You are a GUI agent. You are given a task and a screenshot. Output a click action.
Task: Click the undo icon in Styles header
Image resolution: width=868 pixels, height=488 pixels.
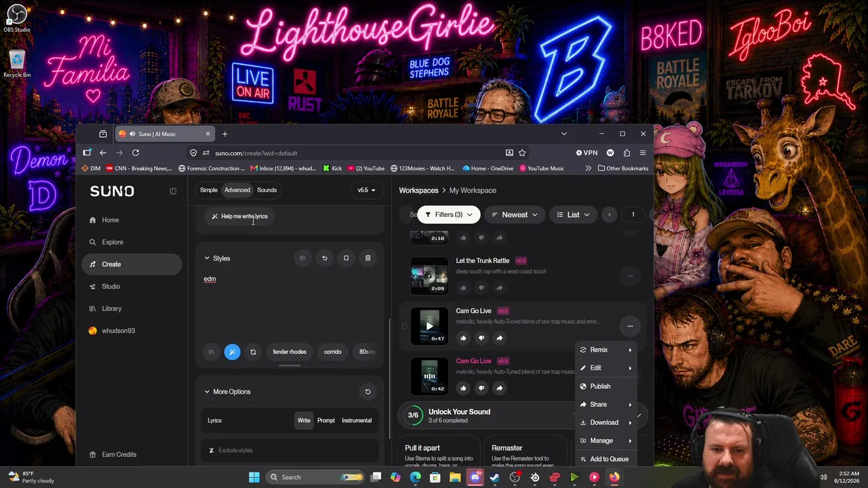click(324, 258)
